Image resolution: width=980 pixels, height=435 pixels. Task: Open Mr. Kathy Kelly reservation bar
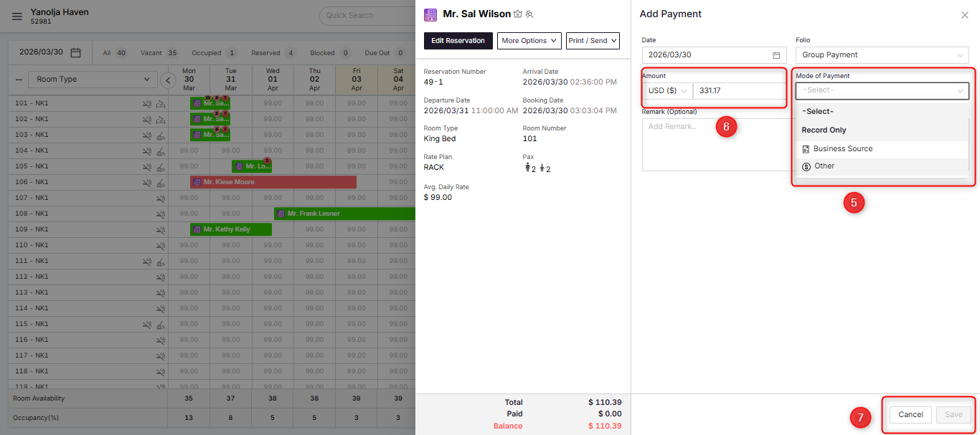[231, 229]
